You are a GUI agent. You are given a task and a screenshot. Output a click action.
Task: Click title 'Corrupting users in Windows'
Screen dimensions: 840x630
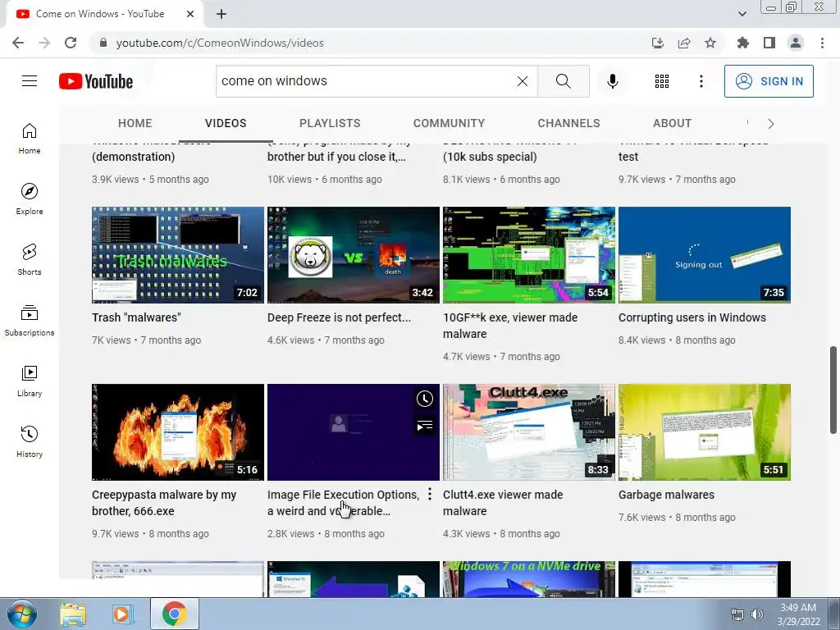click(x=692, y=317)
